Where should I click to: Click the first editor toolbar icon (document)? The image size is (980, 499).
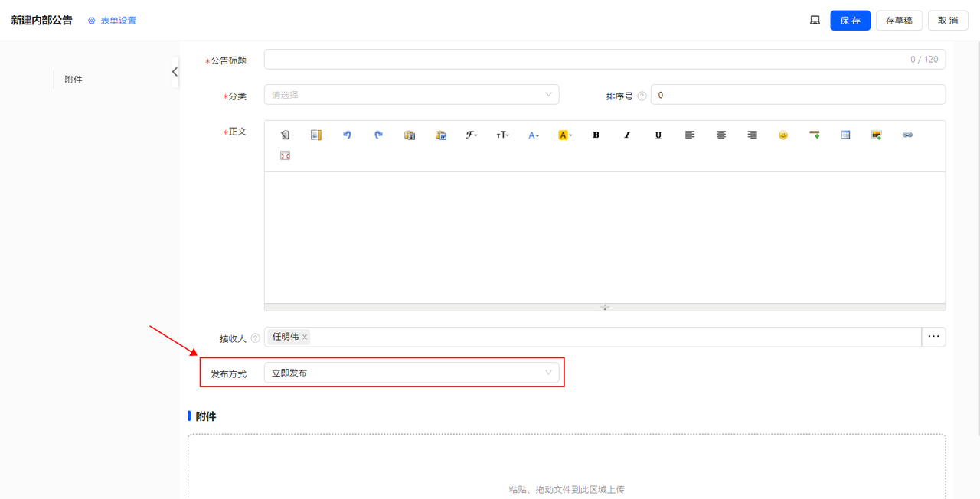click(x=285, y=135)
